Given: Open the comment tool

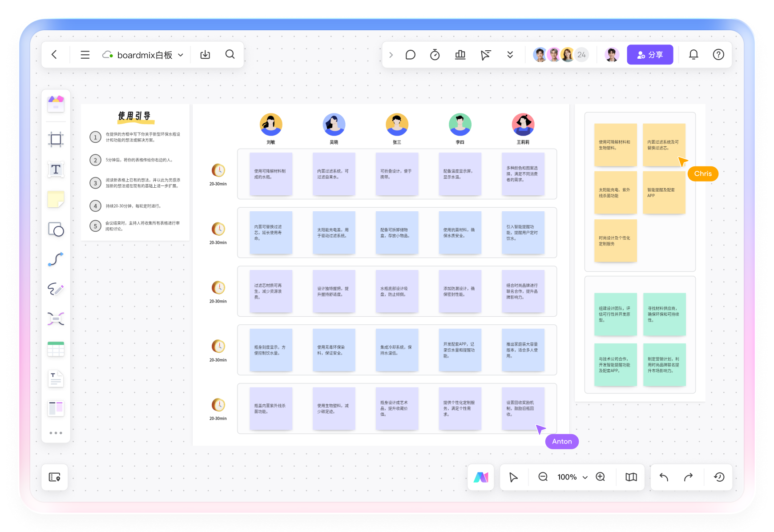Looking at the screenshot, I should (x=410, y=55).
